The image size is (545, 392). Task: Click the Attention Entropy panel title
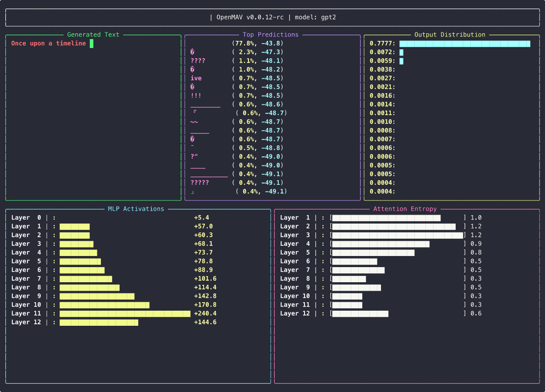click(x=405, y=209)
